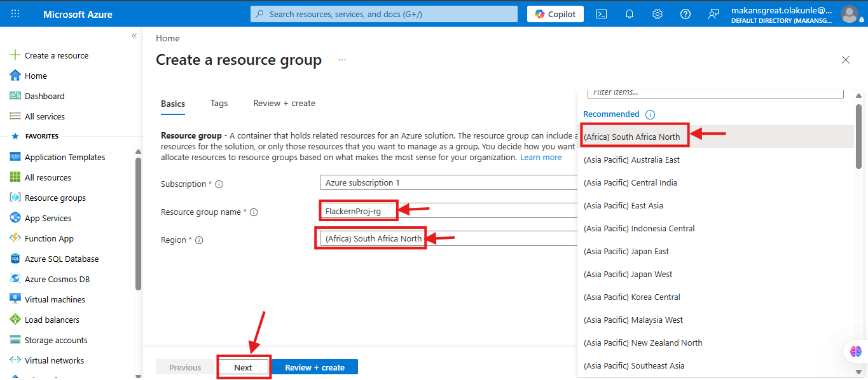Click the blue Review + create button
The height and width of the screenshot is (380, 868).
[315, 367]
